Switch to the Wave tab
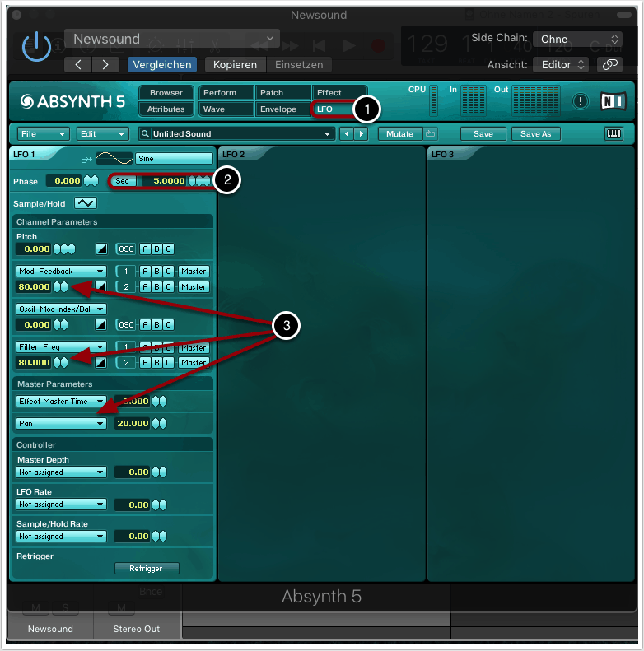644x651 pixels. 226,109
